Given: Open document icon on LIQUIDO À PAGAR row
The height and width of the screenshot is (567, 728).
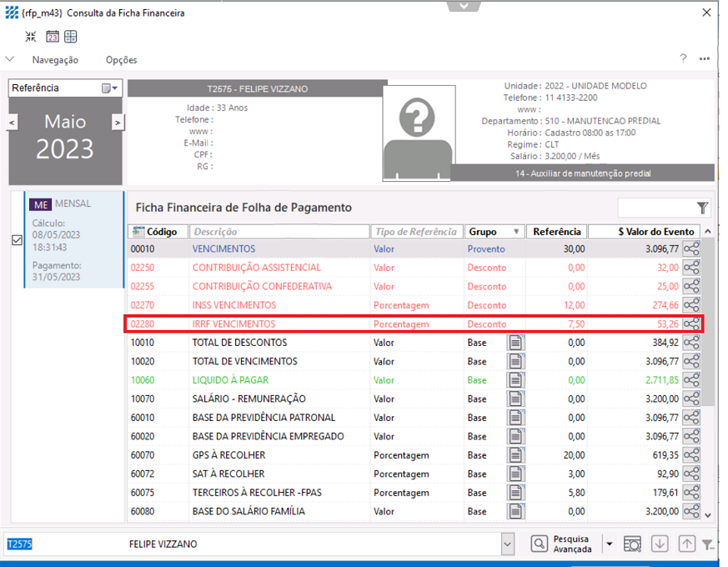Looking at the screenshot, I should point(515,380).
